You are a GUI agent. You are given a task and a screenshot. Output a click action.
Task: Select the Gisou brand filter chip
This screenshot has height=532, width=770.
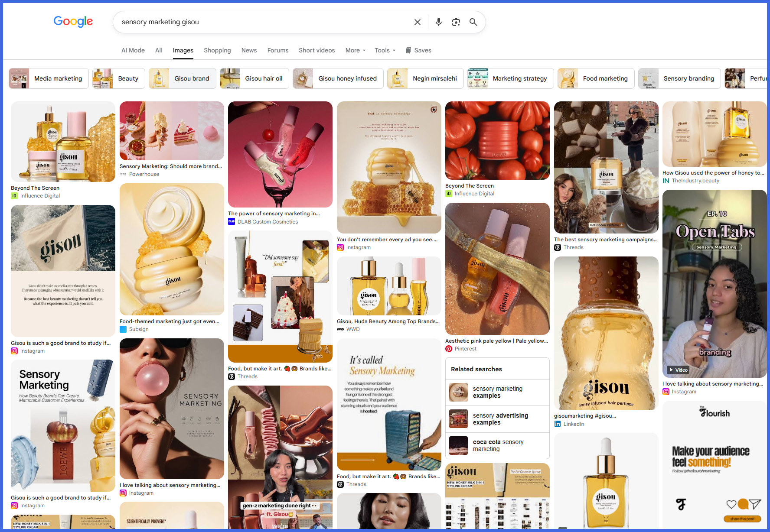182,78
